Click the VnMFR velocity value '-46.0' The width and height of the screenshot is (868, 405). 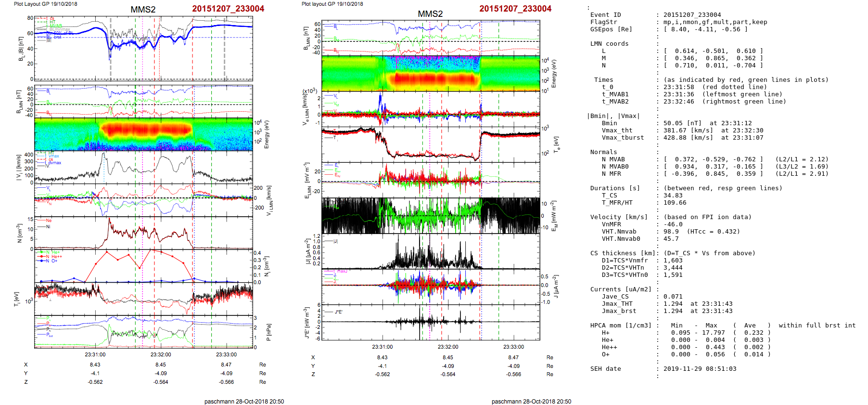point(673,224)
